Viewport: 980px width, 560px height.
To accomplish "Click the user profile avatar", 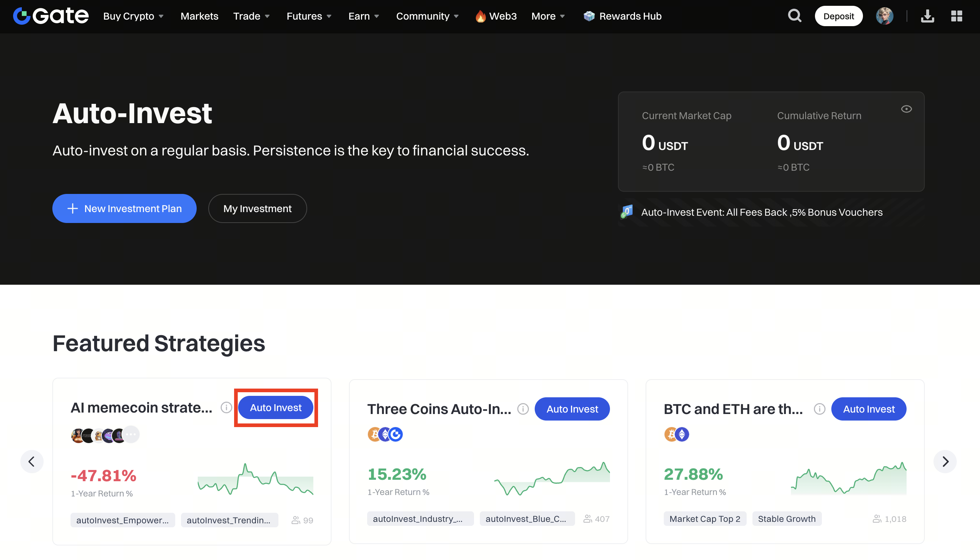I will 884,16.
